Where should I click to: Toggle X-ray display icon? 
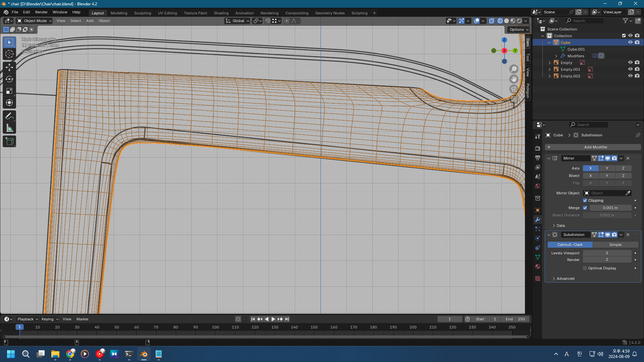point(491,21)
